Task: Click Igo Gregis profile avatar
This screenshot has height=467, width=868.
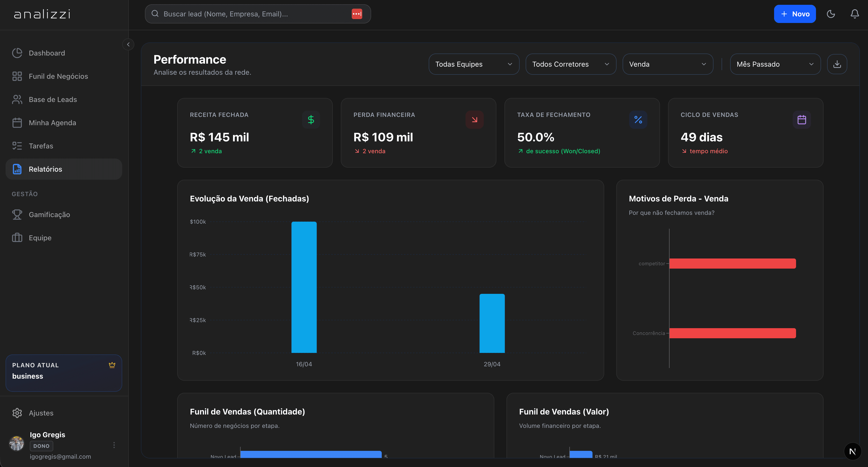Action: (x=16, y=444)
